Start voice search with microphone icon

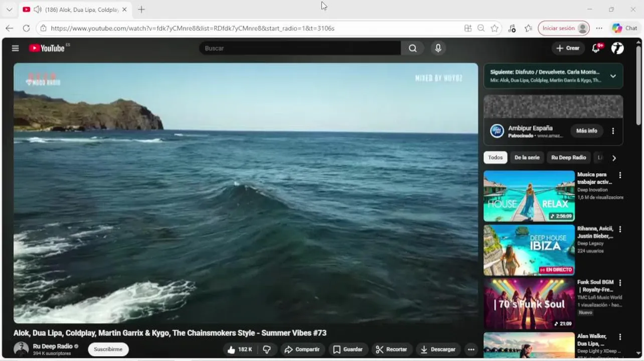pyautogui.click(x=438, y=48)
